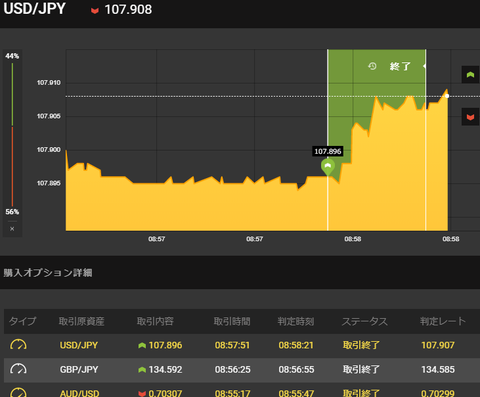Click the red arrow next to 107.908

click(x=95, y=11)
